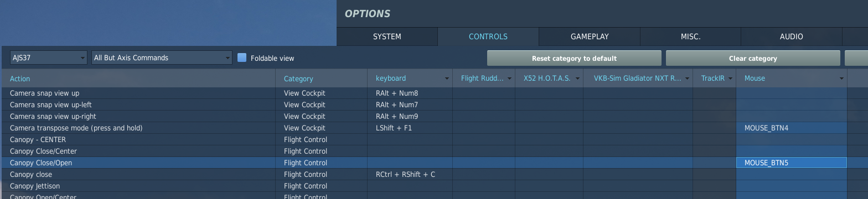Open the TrackIR column dropdown arrow
The width and height of the screenshot is (868, 199).
click(x=730, y=78)
